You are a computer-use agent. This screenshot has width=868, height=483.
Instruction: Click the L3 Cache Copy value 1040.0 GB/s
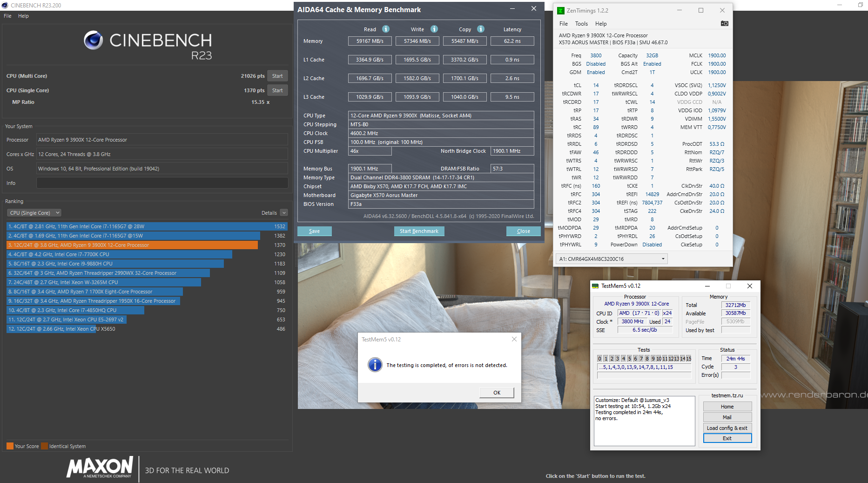pos(465,97)
